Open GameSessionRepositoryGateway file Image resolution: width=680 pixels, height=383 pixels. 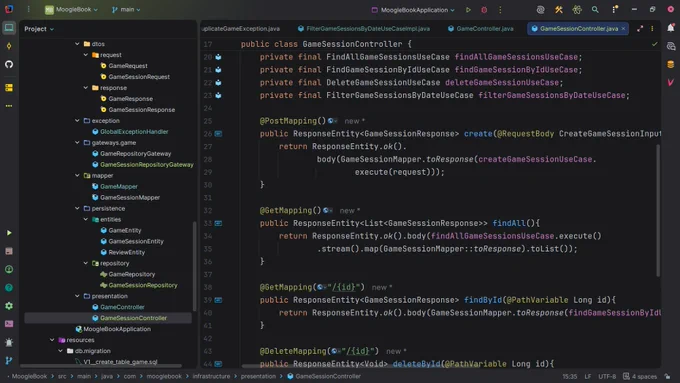(147, 164)
